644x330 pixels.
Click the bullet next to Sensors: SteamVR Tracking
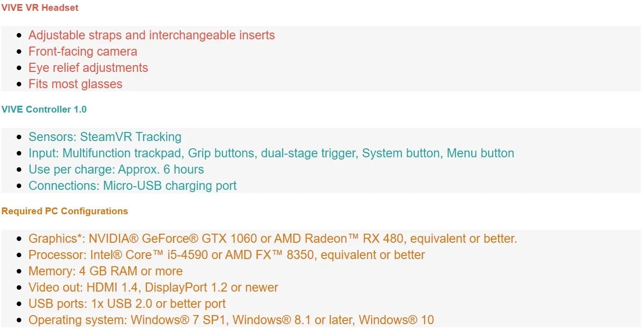(19, 137)
